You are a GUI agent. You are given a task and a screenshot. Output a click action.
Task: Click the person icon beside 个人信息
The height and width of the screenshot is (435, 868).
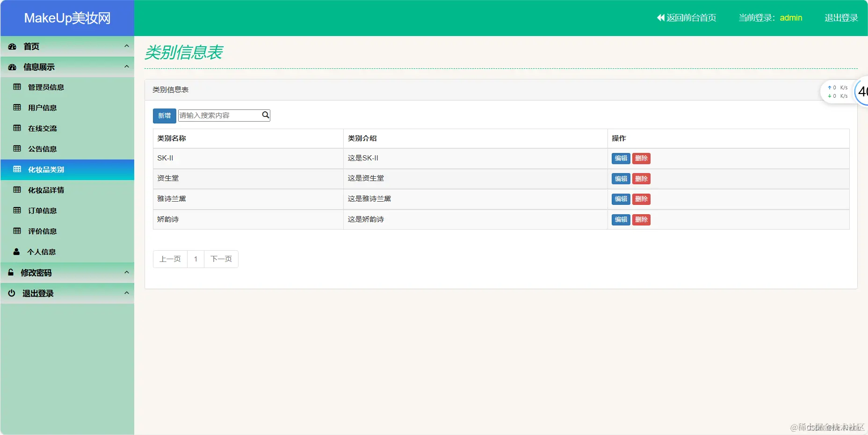16,252
